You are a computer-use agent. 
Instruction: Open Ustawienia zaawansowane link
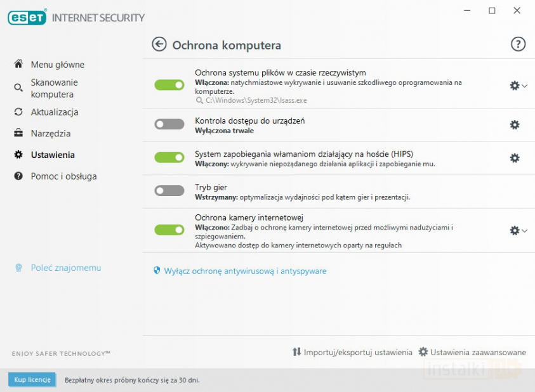[478, 352]
